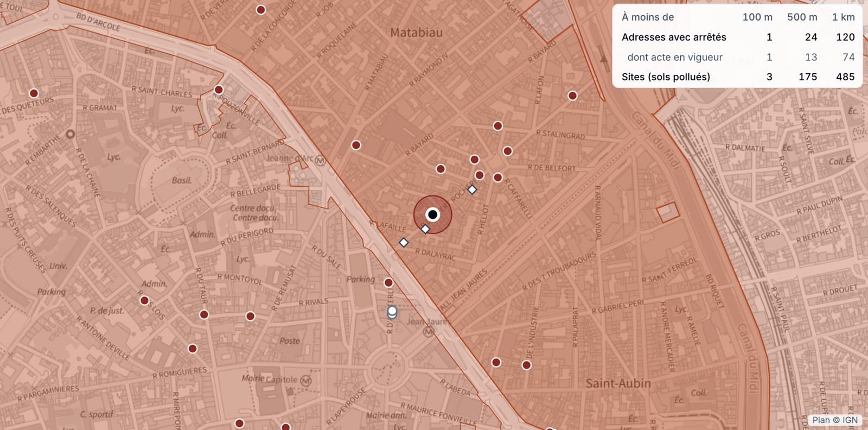This screenshot has width=868, height=430.
Task: Click the red dot touching R Caffarelli label
Action: point(497,178)
